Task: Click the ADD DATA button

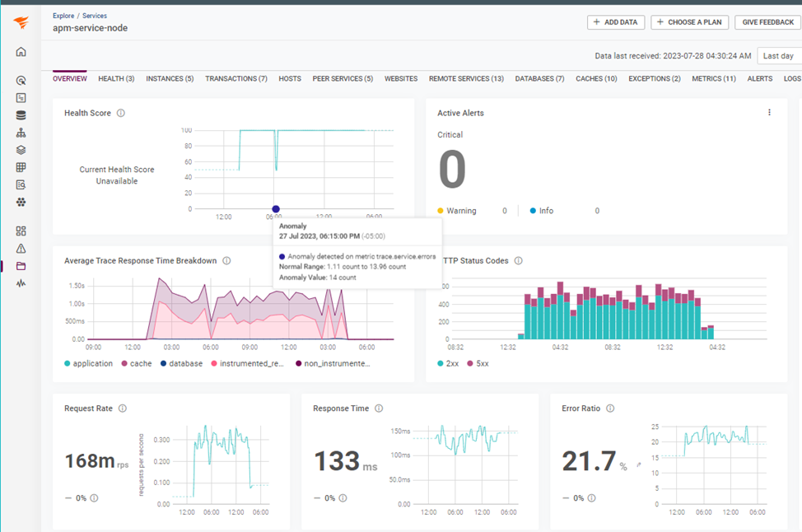Action: pos(616,22)
